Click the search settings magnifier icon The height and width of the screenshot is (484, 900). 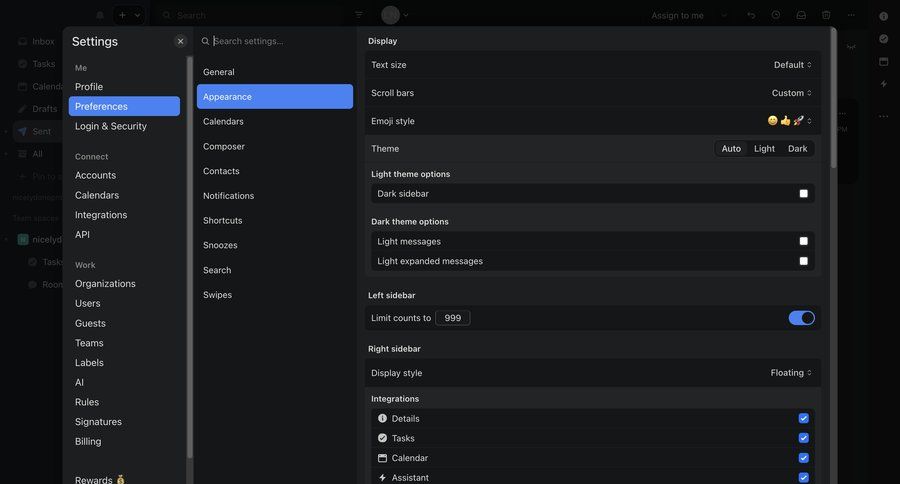pos(205,41)
